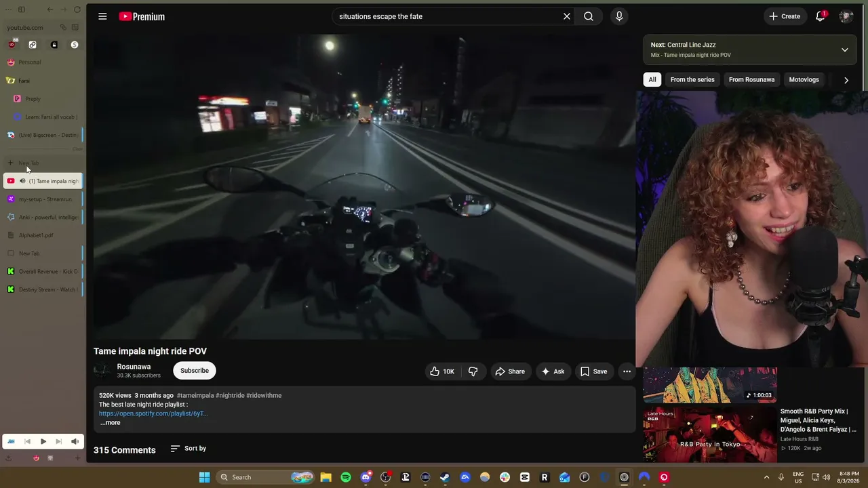The image size is (868, 488).
Task: Open Steam from the taskbar
Action: tap(445, 477)
